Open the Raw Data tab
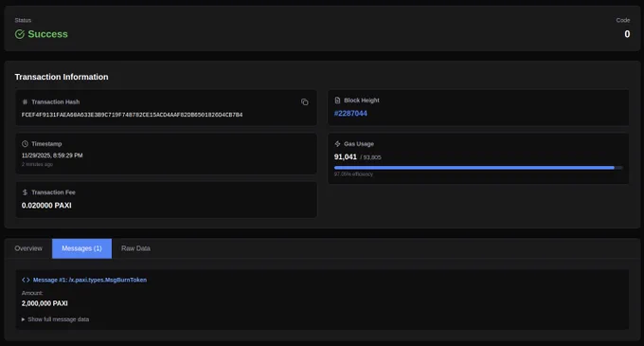Image resolution: width=644 pixels, height=346 pixels. click(x=135, y=248)
